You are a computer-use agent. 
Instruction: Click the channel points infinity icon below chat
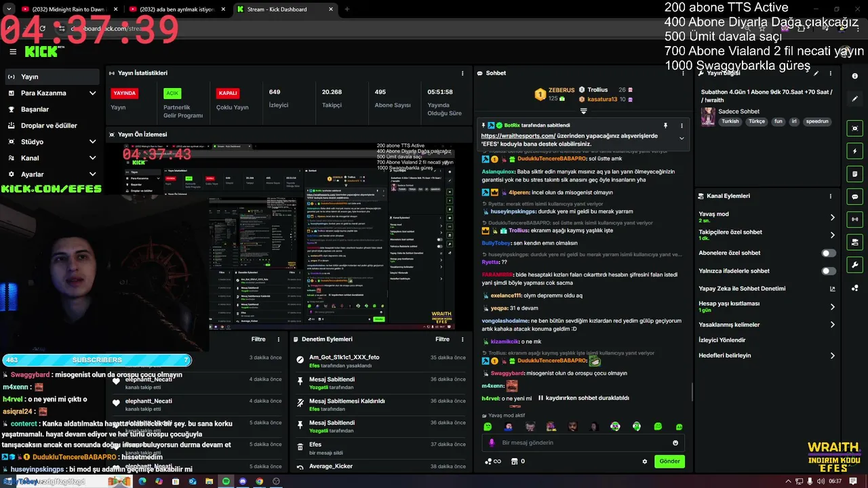click(x=493, y=462)
